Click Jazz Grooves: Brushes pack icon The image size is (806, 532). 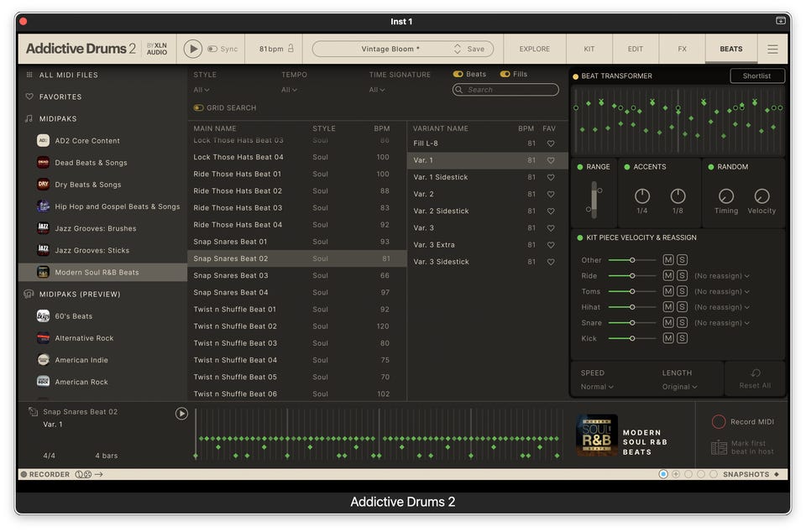click(43, 228)
